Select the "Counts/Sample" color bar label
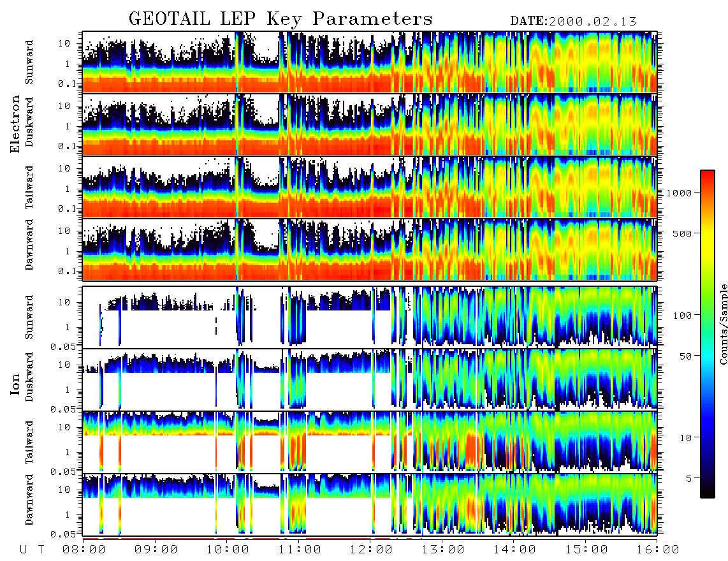This screenshot has width=728, height=561. tap(723, 324)
